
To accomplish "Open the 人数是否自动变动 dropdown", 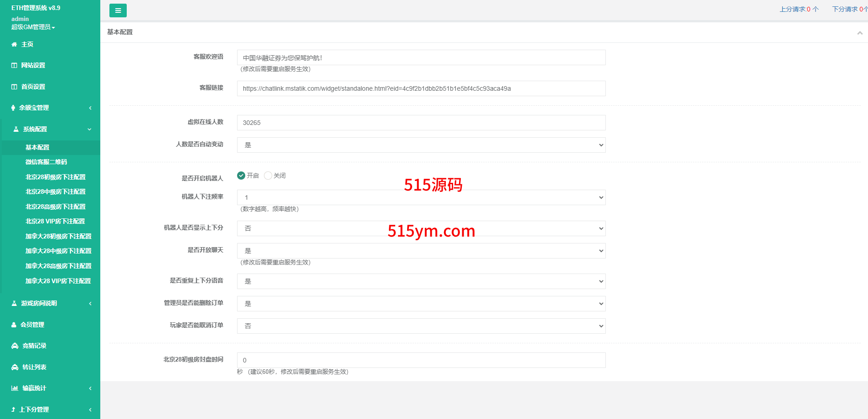I will (x=421, y=145).
